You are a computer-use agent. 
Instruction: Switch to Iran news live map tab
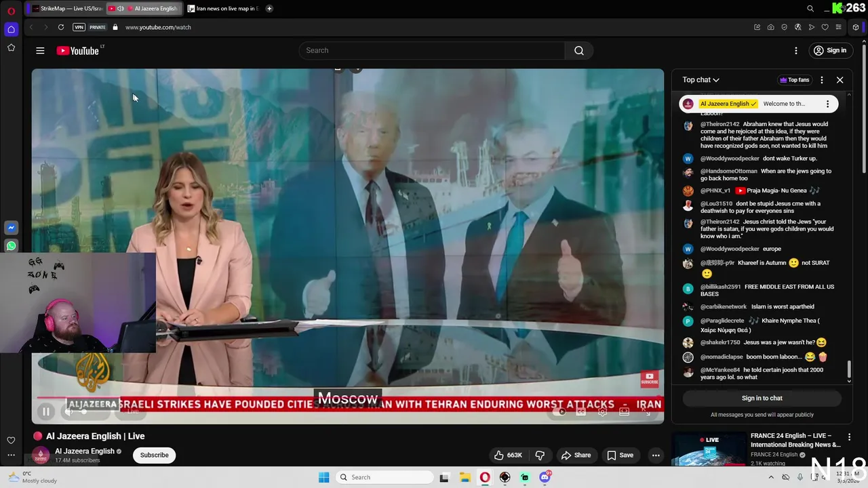(x=222, y=9)
